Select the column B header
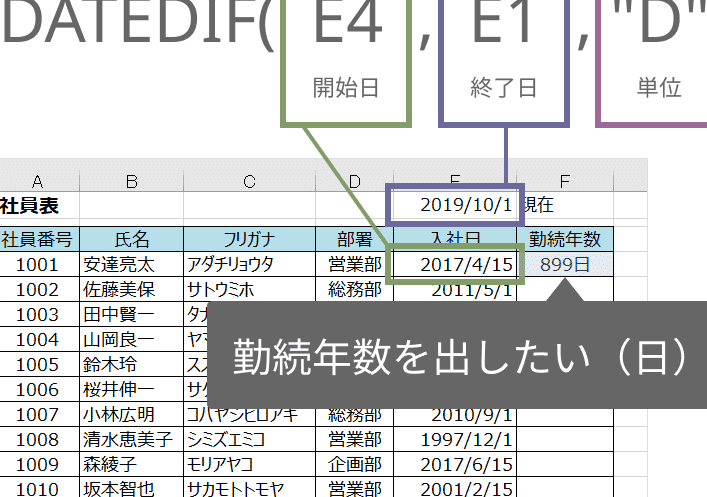 (131, 181)
